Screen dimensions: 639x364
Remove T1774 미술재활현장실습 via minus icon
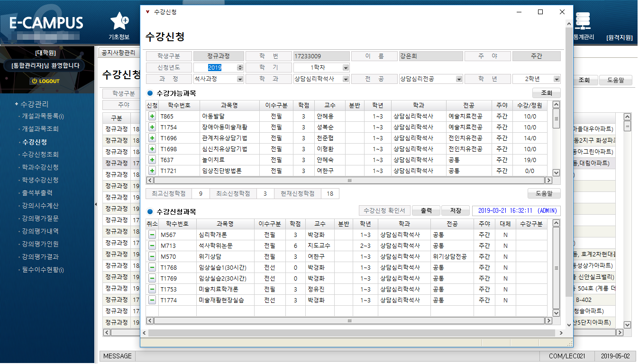(152, 300)
